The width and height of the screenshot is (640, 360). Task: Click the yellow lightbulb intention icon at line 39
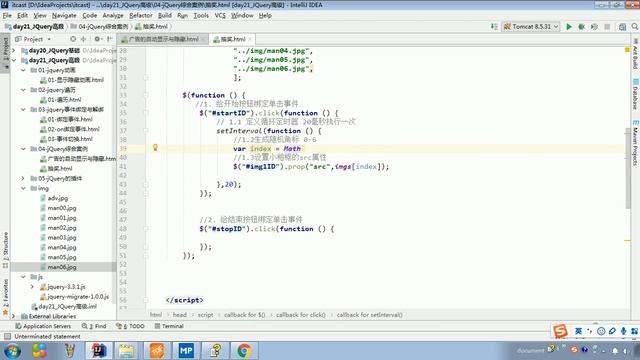(155, 148)
